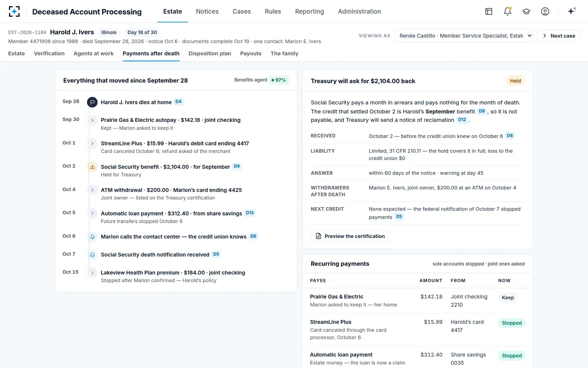
Task: Open document reference D12 in the Treasury paragraph
Action: [x=462, y=120]
